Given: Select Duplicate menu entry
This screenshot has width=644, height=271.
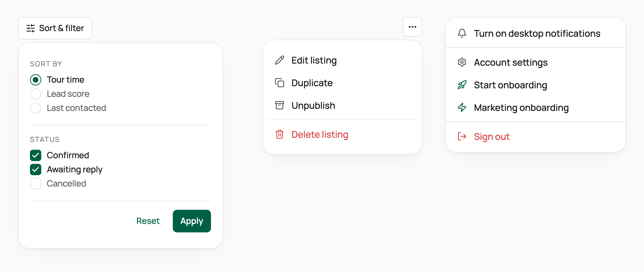Looking at the screenshot, I should tap(342, 83).
